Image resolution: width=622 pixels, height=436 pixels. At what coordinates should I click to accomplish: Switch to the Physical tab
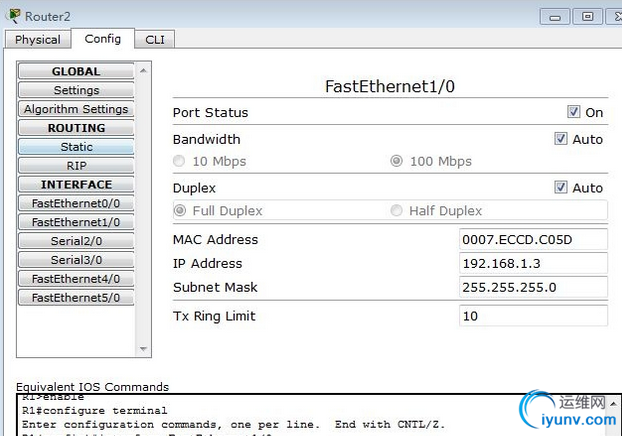point(38,40)
